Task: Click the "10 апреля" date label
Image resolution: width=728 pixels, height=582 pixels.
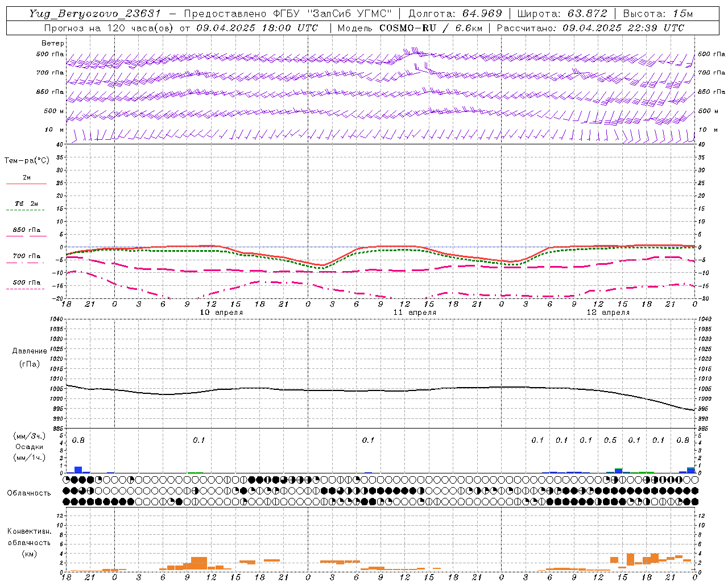Action: [221, 313]
